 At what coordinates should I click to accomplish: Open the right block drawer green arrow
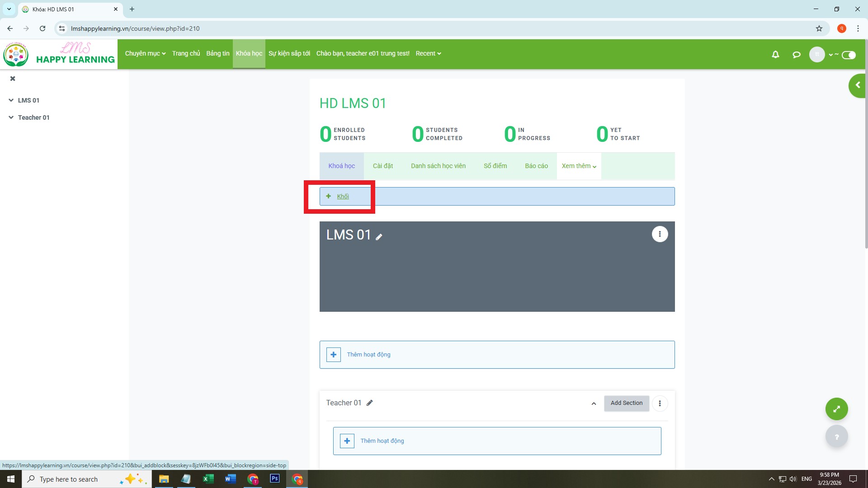858,85
